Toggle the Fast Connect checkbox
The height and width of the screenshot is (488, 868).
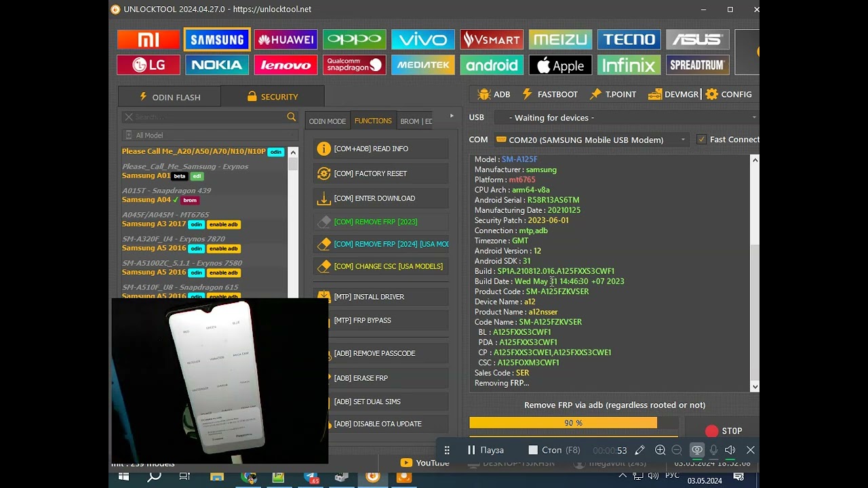[x=702, y=140]
